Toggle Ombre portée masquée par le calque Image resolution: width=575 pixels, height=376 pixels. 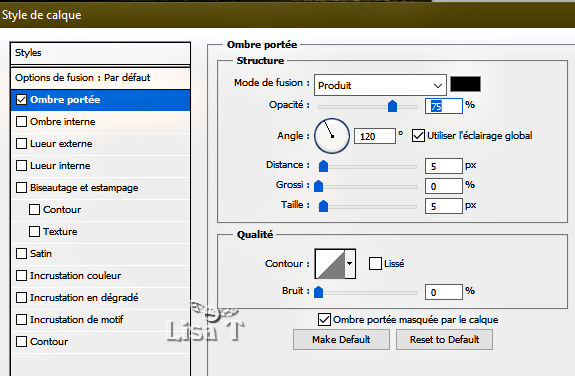(x=324, y=320)
